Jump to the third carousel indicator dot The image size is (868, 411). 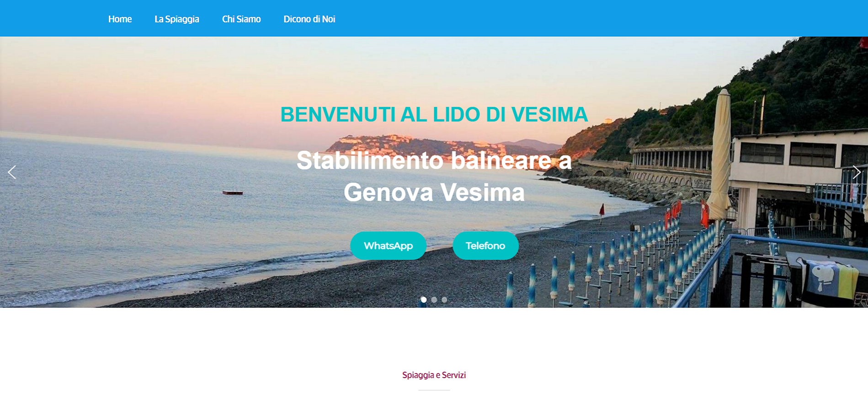click(x=444, y=300)
